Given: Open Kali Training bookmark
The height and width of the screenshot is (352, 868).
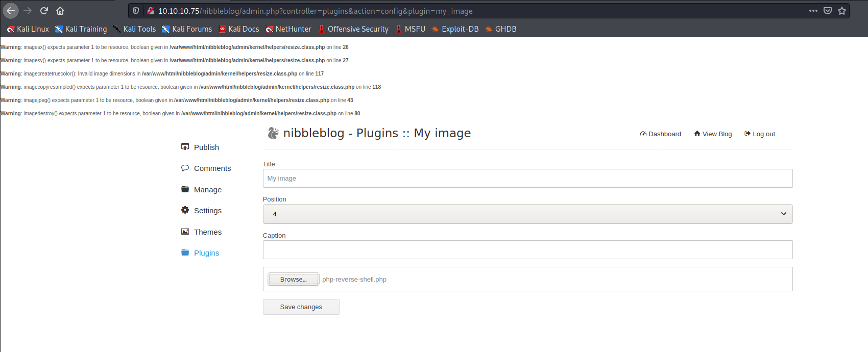Looking at the screenshot, I should coord(81,29).
